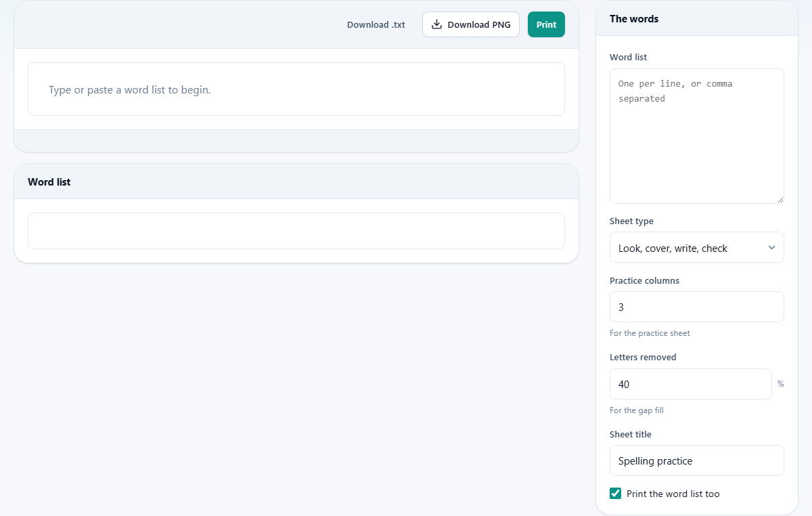The image size is (812, 516).
Task: Click the Letters removed percentage field
Action: pos(690,384)
